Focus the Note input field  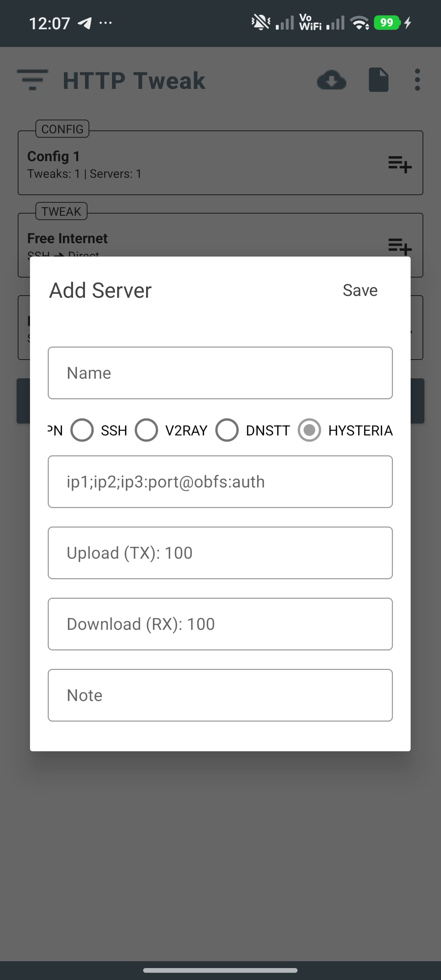coord(220,695)
